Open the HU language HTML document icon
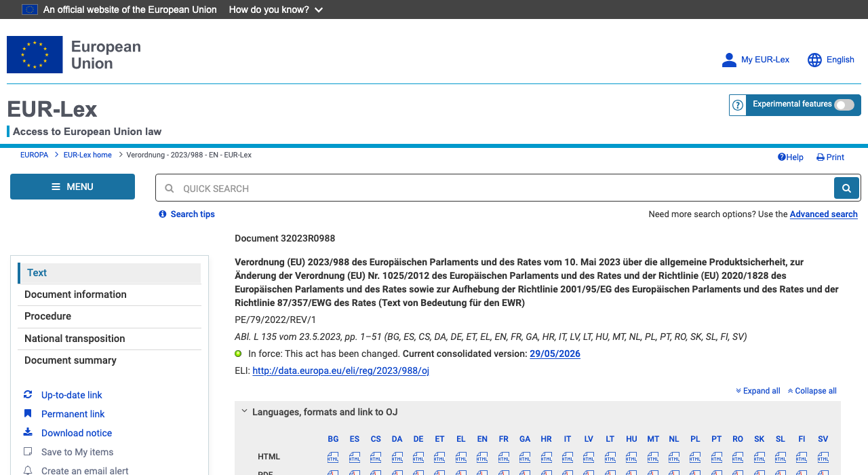 tap(631, 457)
